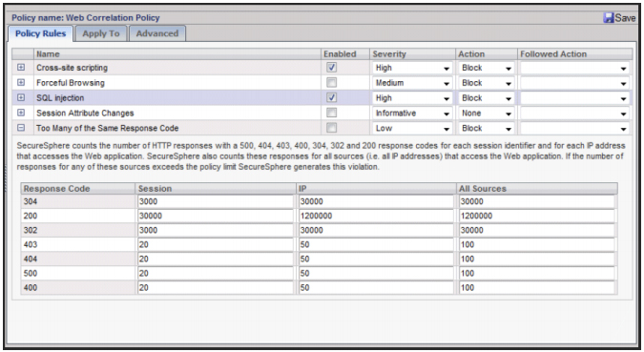Viewport: 644px width, 352px height.
Task: Expand the Session Attribute Changes rule
Action: (21, 113)
